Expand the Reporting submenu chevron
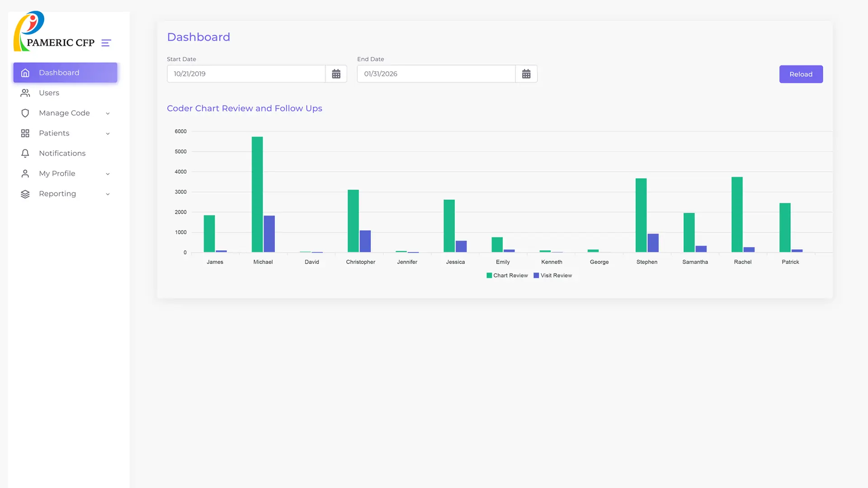This screenshot has height=488, width=868. coord(108,194)
